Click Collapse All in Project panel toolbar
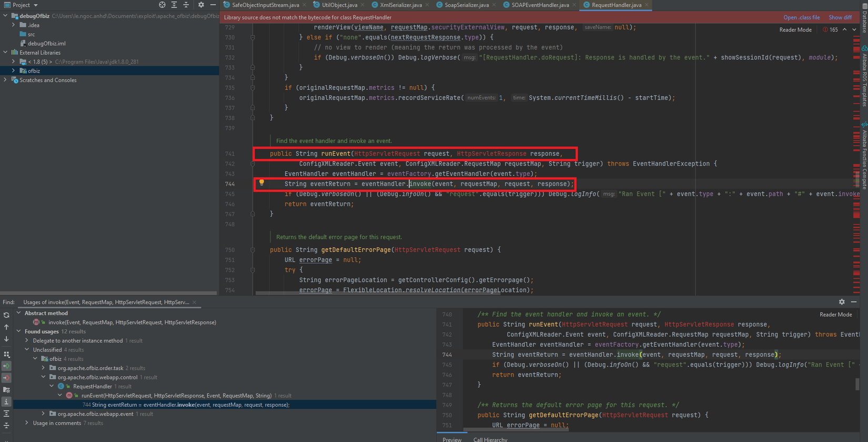Screen dimensions: 868x442 pyautogui.click(x=186, y=5)
